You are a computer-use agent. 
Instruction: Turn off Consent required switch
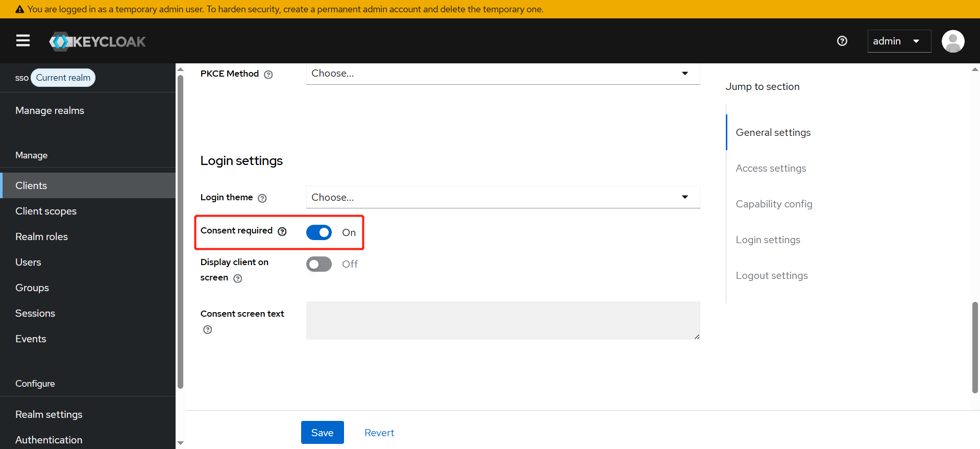[x=319, y=232]
